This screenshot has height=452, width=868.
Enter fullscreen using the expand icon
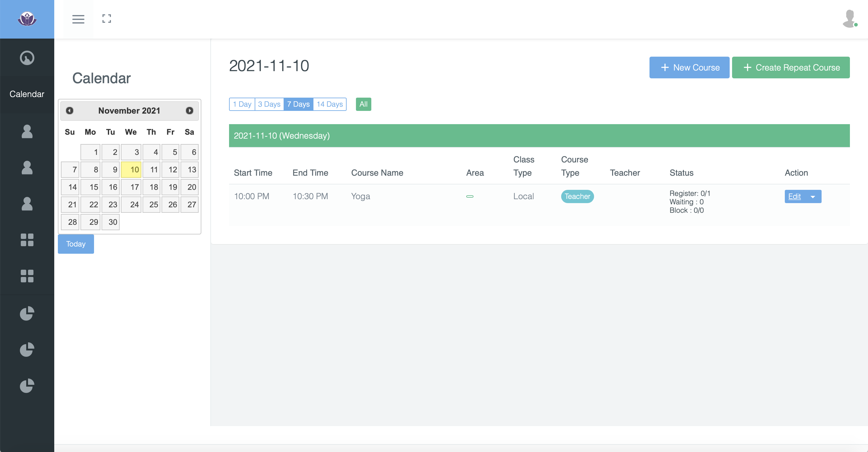[106, 19]
